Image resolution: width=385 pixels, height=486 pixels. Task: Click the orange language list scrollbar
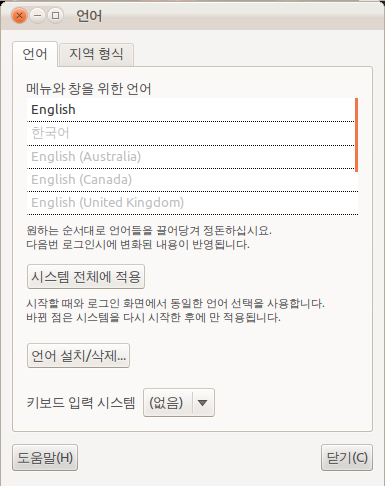point(357,135)
